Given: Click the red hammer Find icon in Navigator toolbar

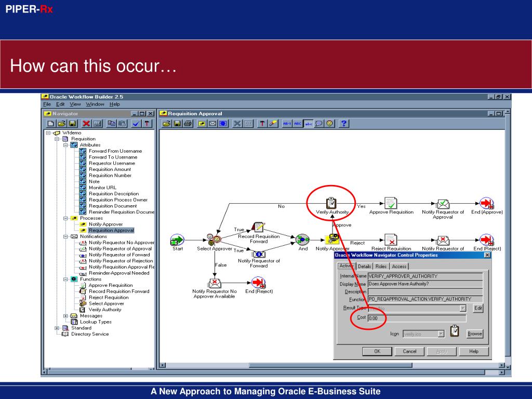Looking at the screenshot, I should [147, 124].
